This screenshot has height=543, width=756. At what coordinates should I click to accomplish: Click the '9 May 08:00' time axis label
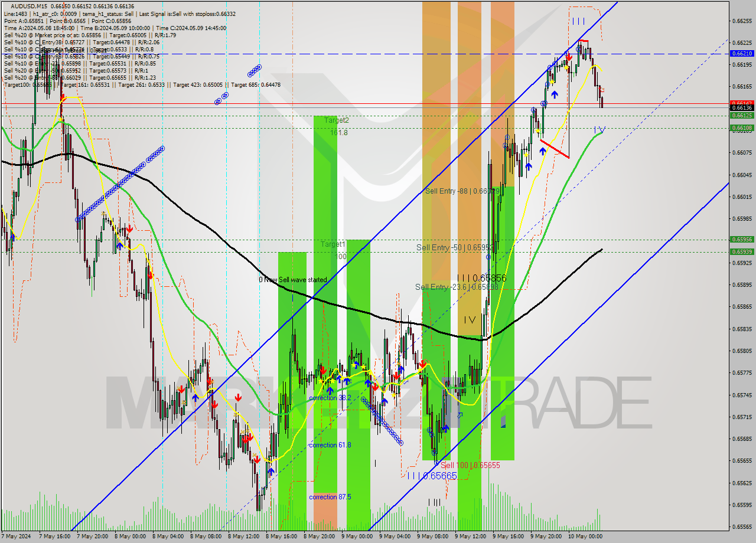[433, 537]
